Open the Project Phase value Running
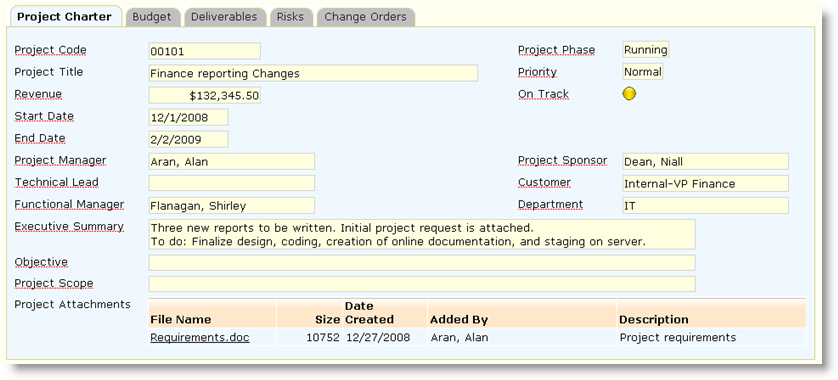Viewport: 838px width, 380px height. point(646,50)
